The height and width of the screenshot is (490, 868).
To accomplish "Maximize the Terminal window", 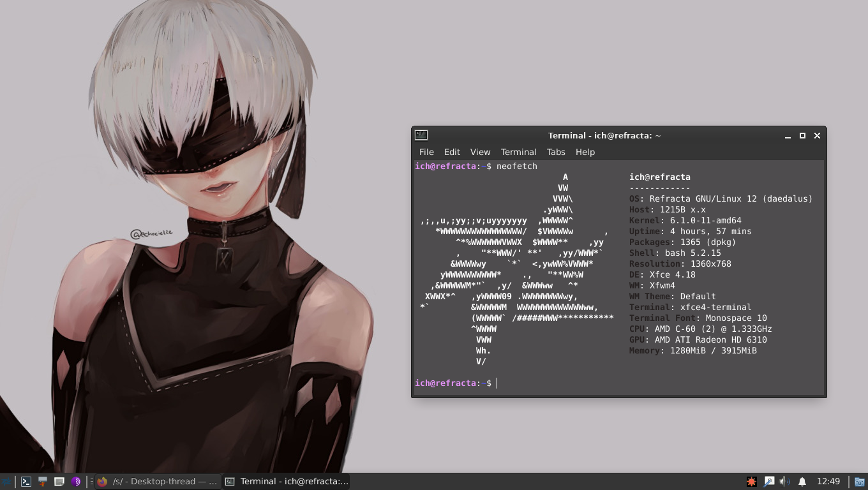I will point(802,135).
